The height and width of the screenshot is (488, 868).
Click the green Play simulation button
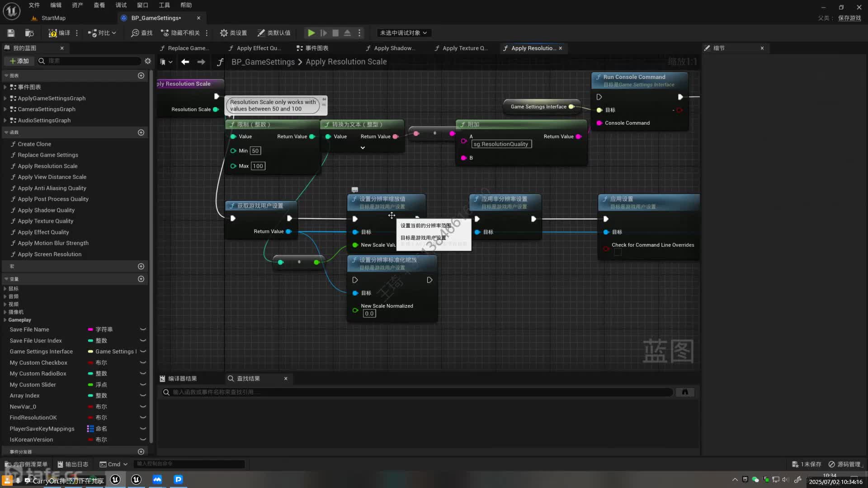click(x=311, y=33)
